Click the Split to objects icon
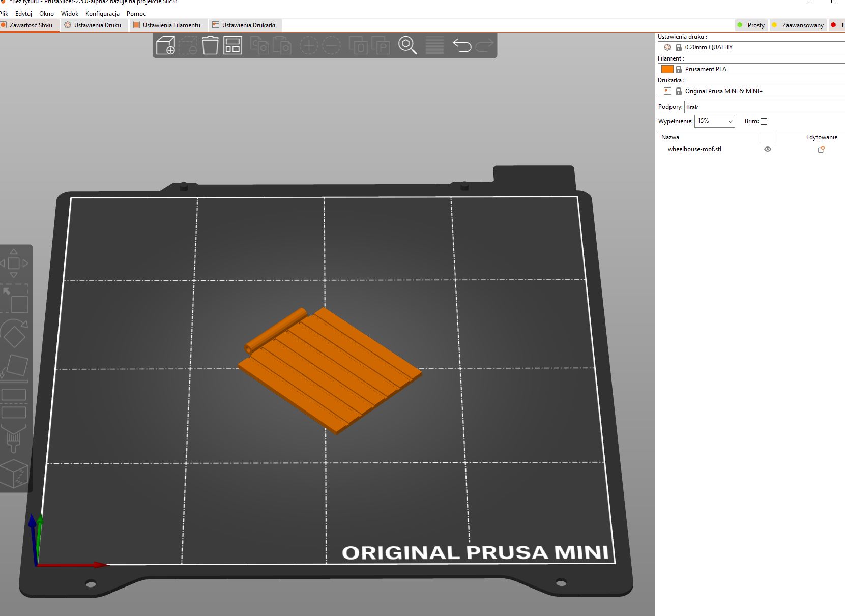Viewport: 845px width, 616px height. click(358, 45)
